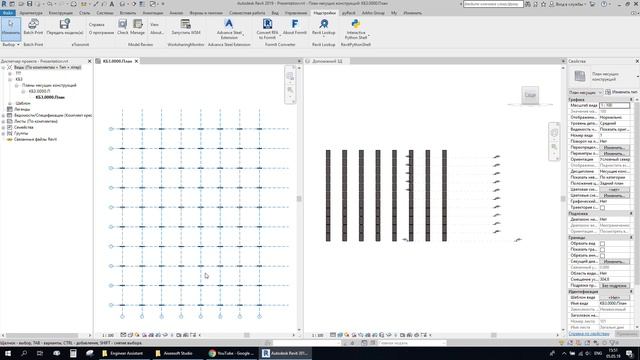Viewport: 640px width, 360px height.
Task: Click the eTransmit transfer model icon
Action: pyautogui.click(x=64, y=24)
